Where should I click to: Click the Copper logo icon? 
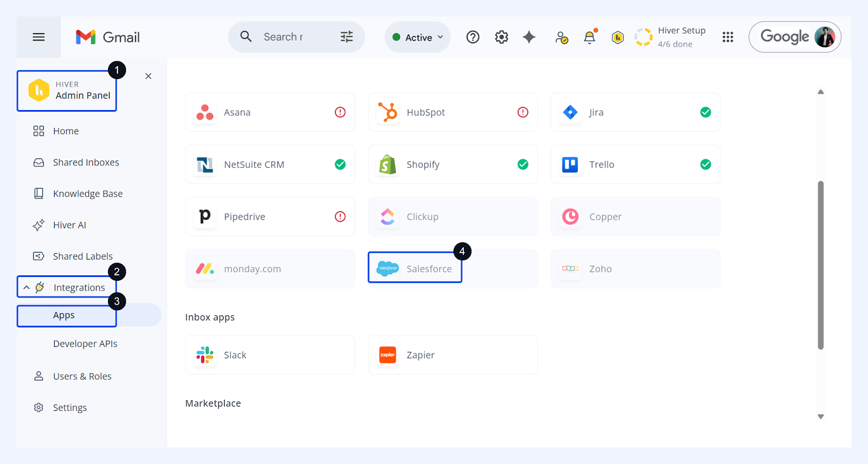click(x=570, y=216)
